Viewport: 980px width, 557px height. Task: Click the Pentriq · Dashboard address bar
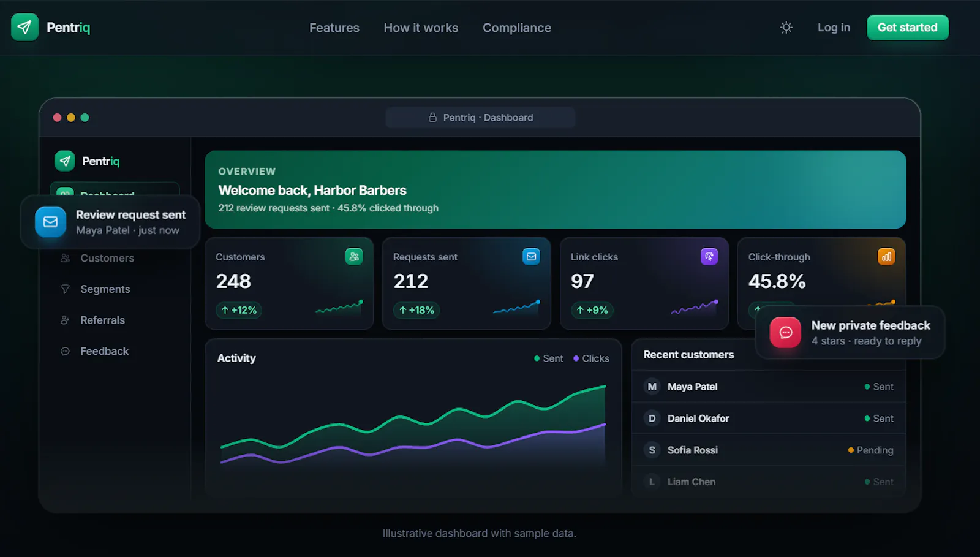coord(480,117)
